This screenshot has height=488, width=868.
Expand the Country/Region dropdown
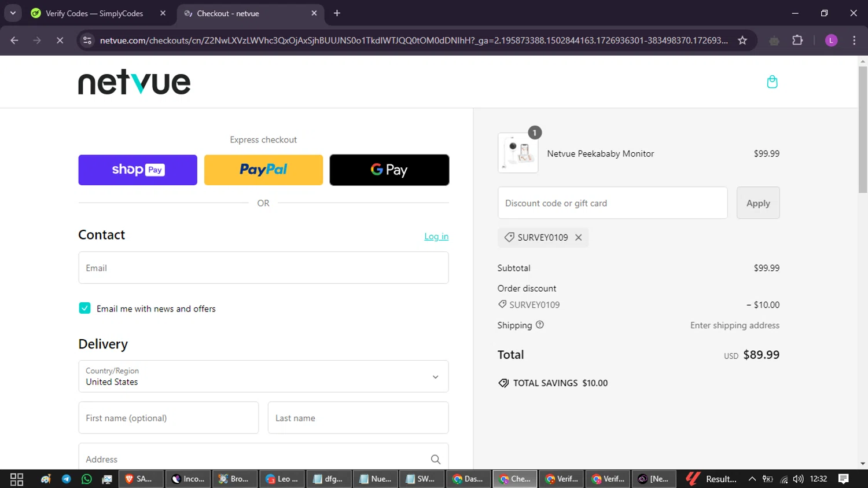(x=263, y=376)
